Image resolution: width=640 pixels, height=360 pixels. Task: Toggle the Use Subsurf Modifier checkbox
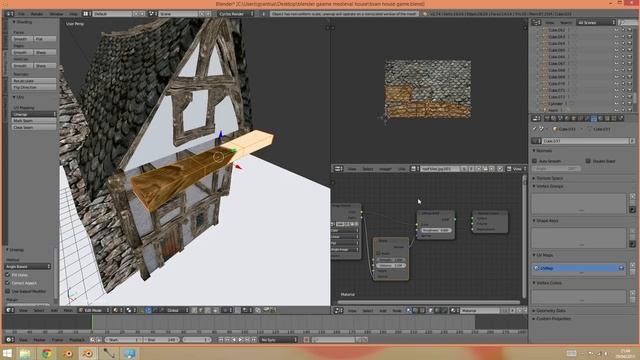7,291
